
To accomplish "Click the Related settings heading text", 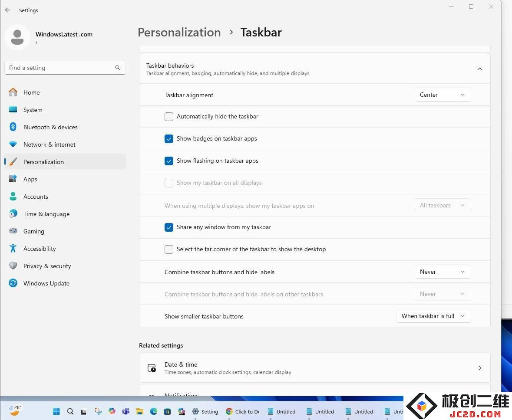I will tap(161, 345).
